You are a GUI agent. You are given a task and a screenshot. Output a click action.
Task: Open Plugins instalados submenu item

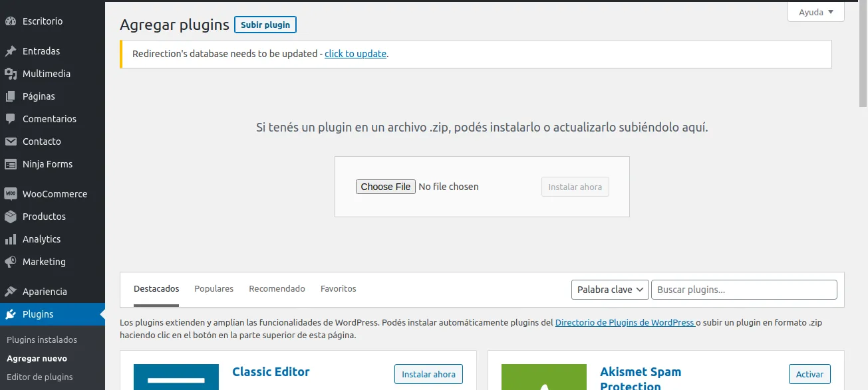[x=42, y=340]
